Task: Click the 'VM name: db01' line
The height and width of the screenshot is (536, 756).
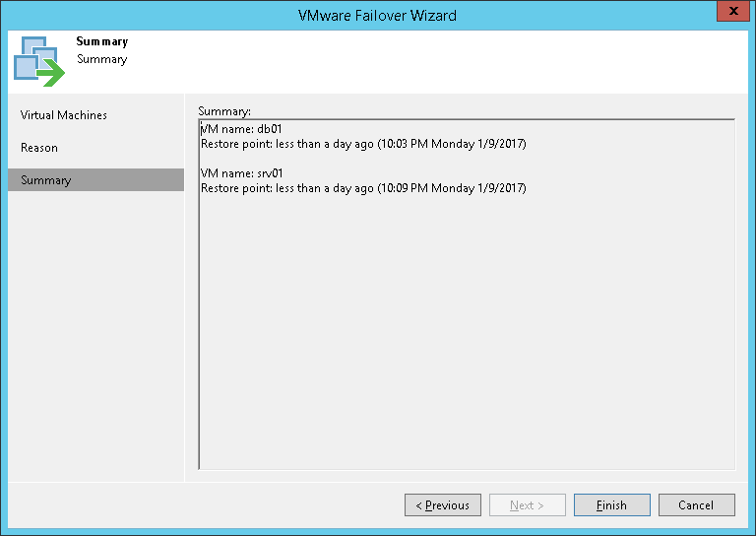Action: tap(241, 129)
